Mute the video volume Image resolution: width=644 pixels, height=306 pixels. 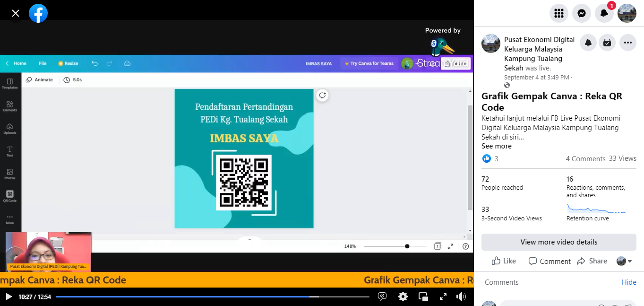click(x=461, y=297)
